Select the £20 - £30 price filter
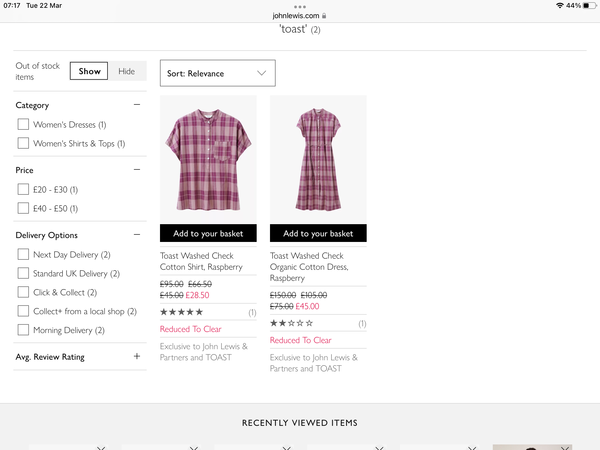Screen dimensions: 600x450 click(23, 189)
